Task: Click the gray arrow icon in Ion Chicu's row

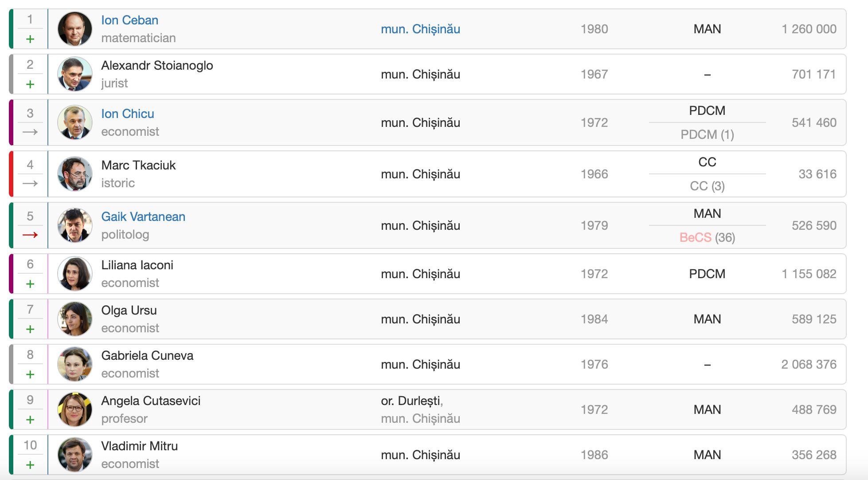Action: [30, 132]
